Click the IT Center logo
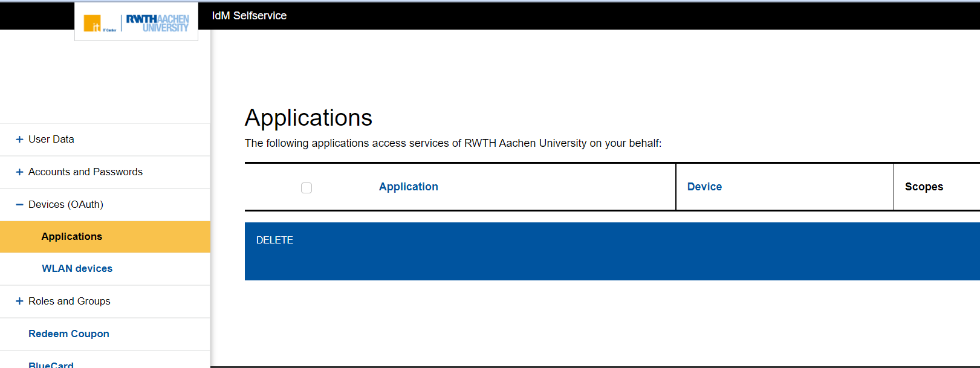Image resolution: width=980 pixels, height=368 pixels. point(99,24)
